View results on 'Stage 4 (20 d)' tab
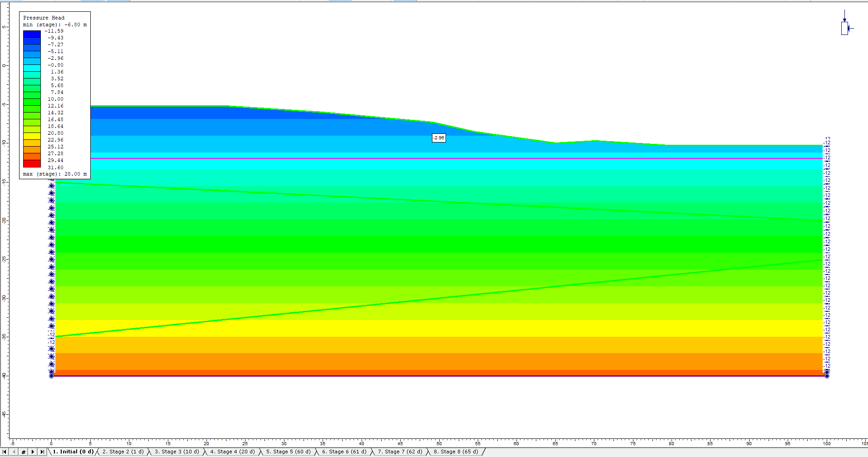 (x=232, y=452)
